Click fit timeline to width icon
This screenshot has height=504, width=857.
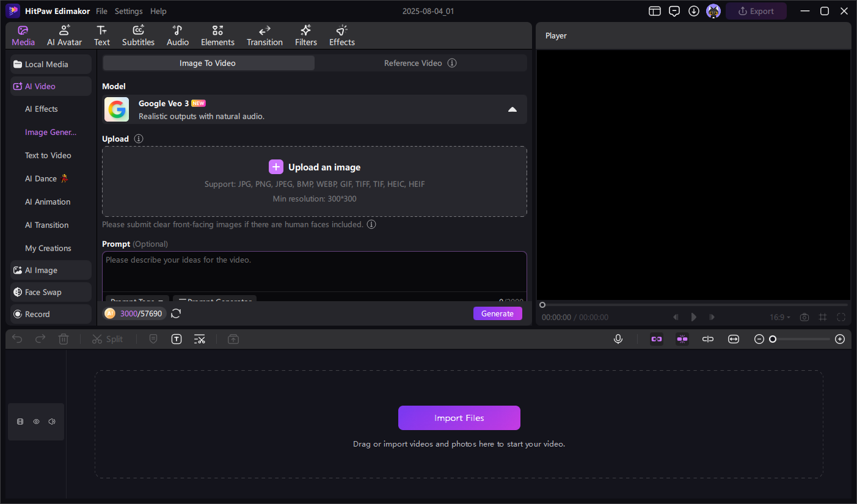734,339
